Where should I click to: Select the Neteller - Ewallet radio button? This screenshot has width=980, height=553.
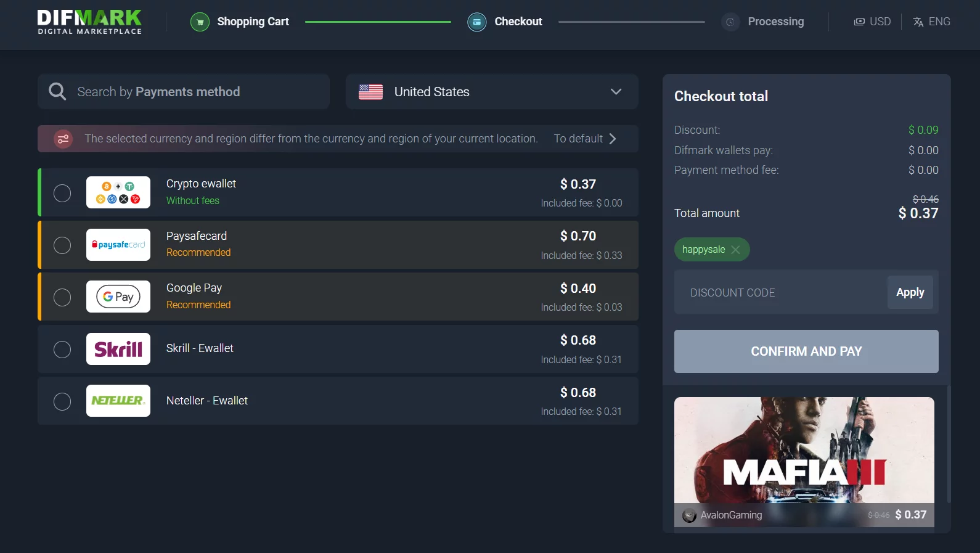[x=62, y=401]
